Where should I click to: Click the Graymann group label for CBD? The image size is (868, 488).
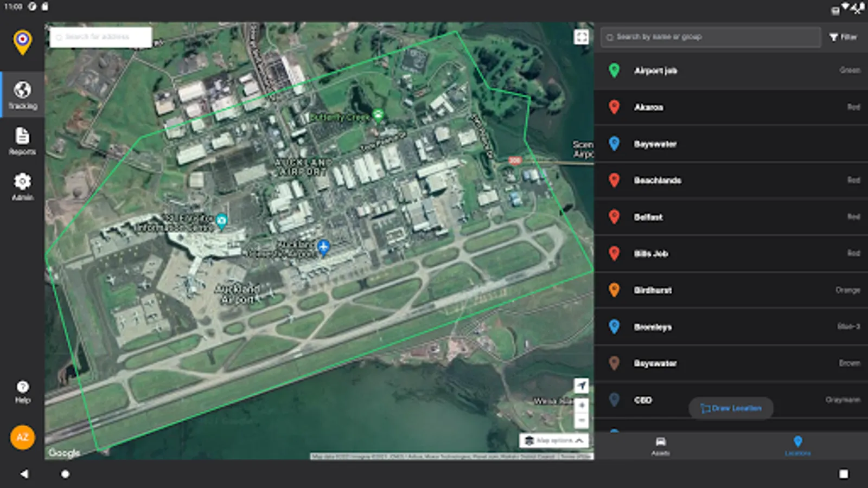point(843,400)
